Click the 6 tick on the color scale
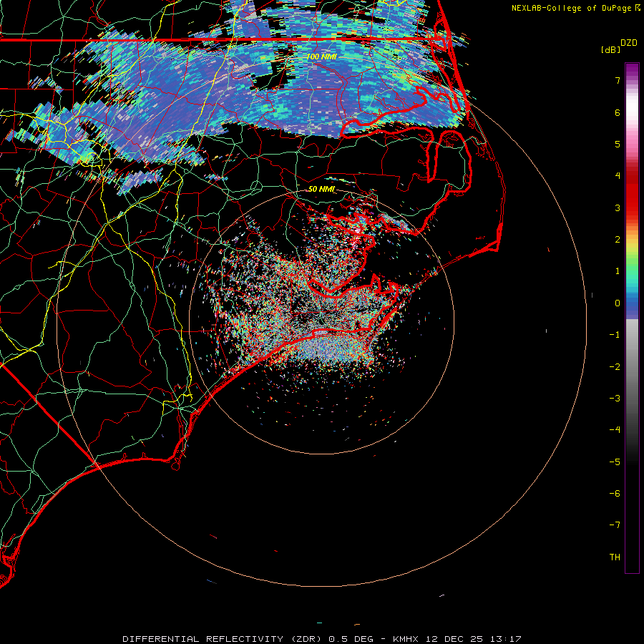Image resolution: width=644 pixels, height=644 pixels. click(618, 112)
